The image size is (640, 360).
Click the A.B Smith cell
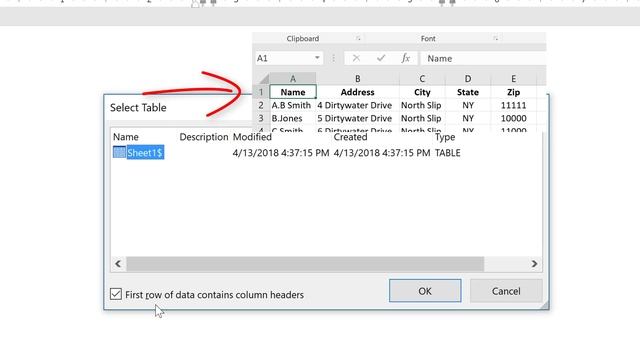pyautogui.click(x=293, y=105)
